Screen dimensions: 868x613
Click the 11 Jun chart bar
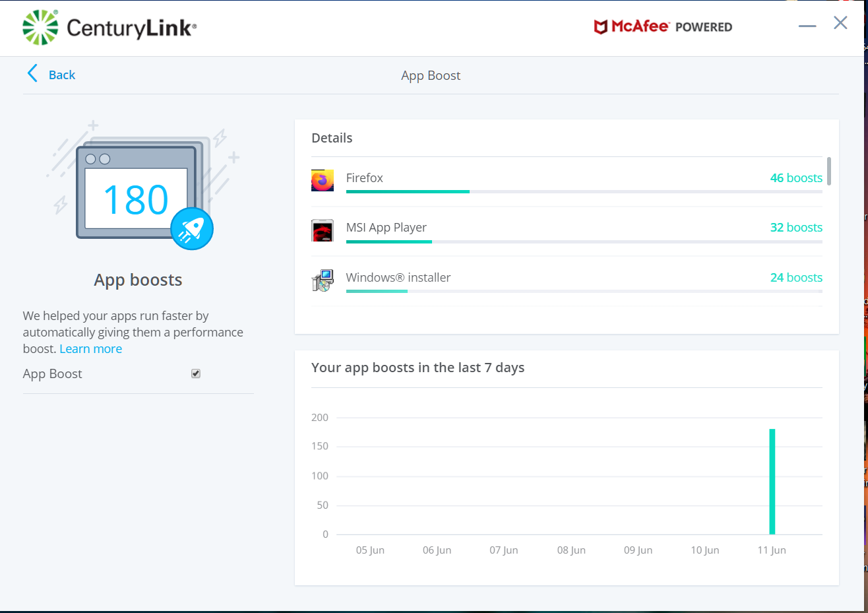tap(772, 482)
